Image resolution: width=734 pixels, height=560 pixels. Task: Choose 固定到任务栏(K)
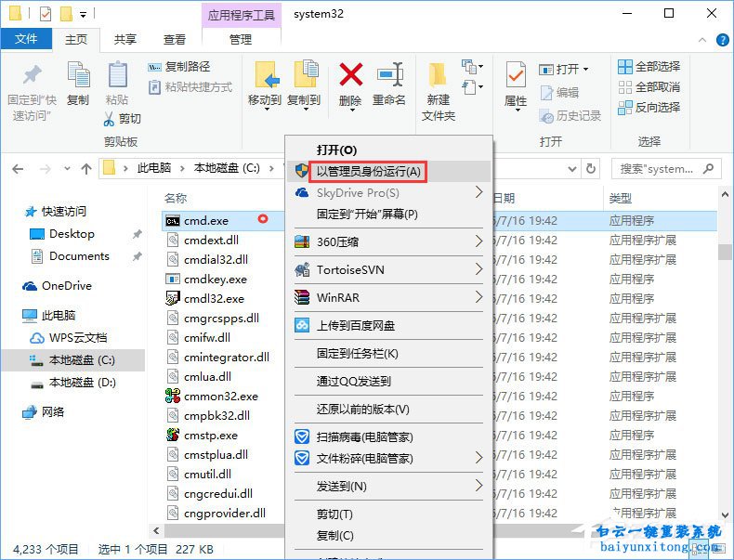(388, 353)
